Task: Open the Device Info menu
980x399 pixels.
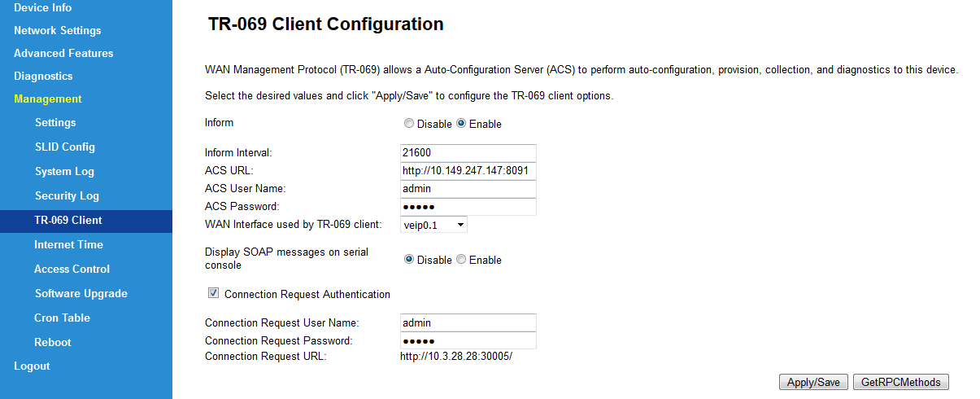Action: coord(42,7)
